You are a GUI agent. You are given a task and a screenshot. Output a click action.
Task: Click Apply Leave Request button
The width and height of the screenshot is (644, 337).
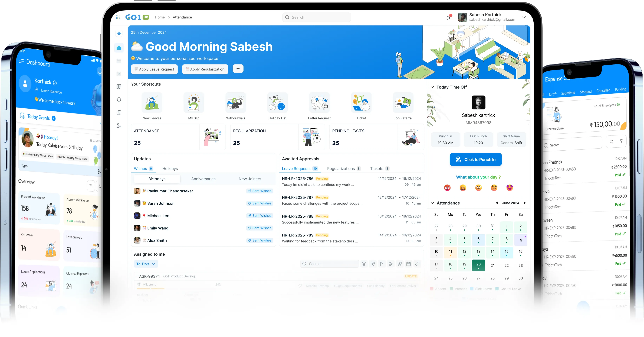tap(154, 69)
